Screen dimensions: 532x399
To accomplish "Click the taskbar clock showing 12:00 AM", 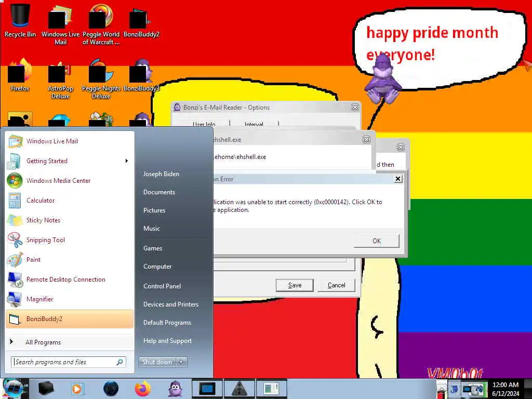I will pyautogui.click(x=506, y=389).
